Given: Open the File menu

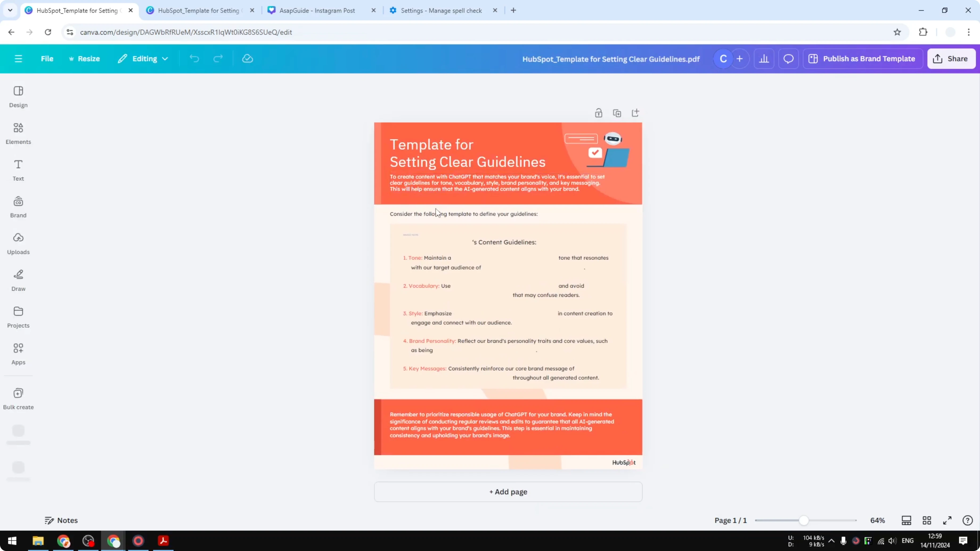Looking at the screenshot, I should (47, 59).
